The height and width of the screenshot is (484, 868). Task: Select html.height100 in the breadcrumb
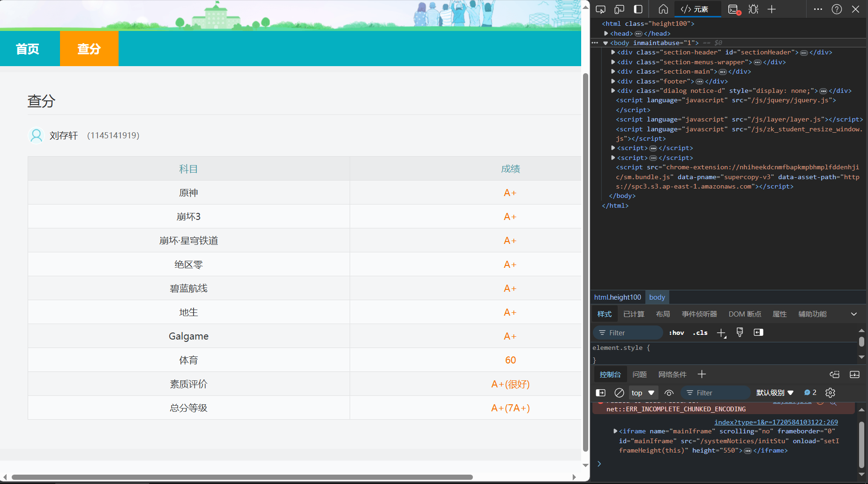point(617,297)
